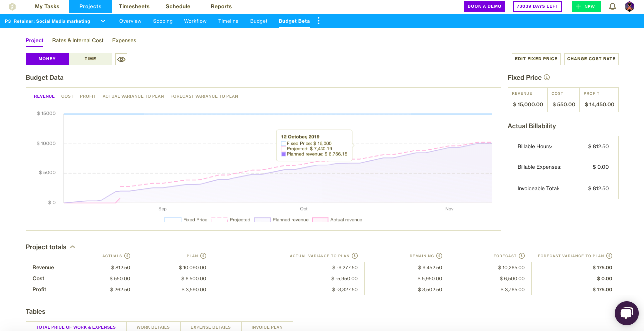Click info icon for Forecast Variance to Plan column
Viewport: 644px width, 331px height.
tap(609, 256)
